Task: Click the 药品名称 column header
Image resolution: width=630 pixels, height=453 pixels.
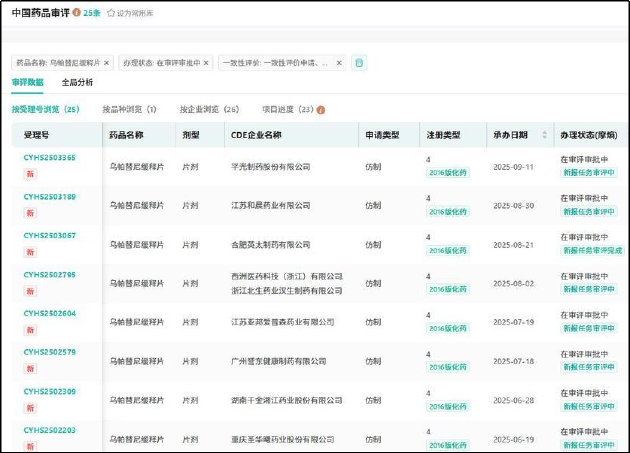Action: pyautogui.click(x=126, y=135)
